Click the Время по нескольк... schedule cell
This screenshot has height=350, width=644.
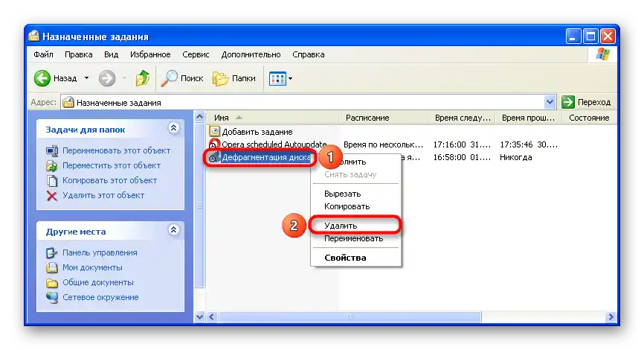coord(383,144)
